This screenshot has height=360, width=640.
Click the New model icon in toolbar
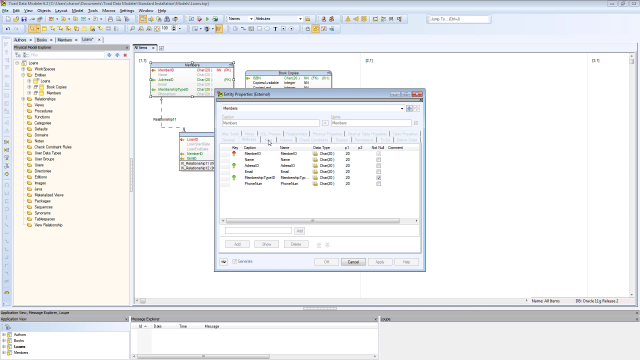tap(8, 19)
